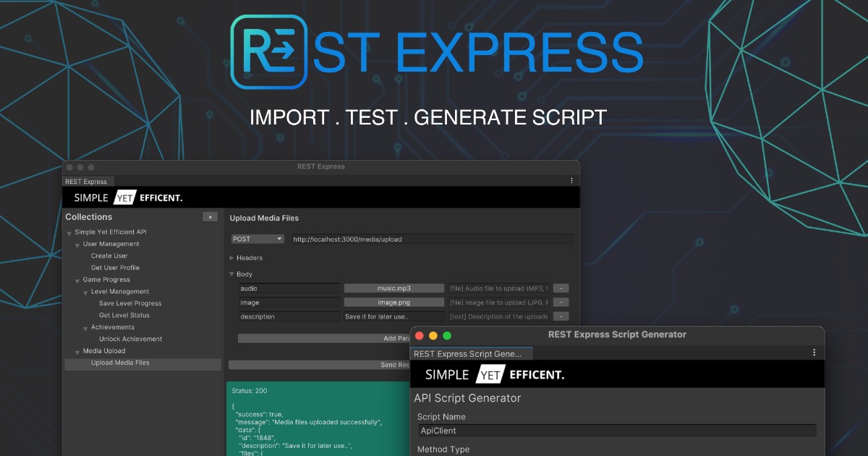868x456 pixels.
Task: Collapse the Game Progress folder
Action: [77, 280]
